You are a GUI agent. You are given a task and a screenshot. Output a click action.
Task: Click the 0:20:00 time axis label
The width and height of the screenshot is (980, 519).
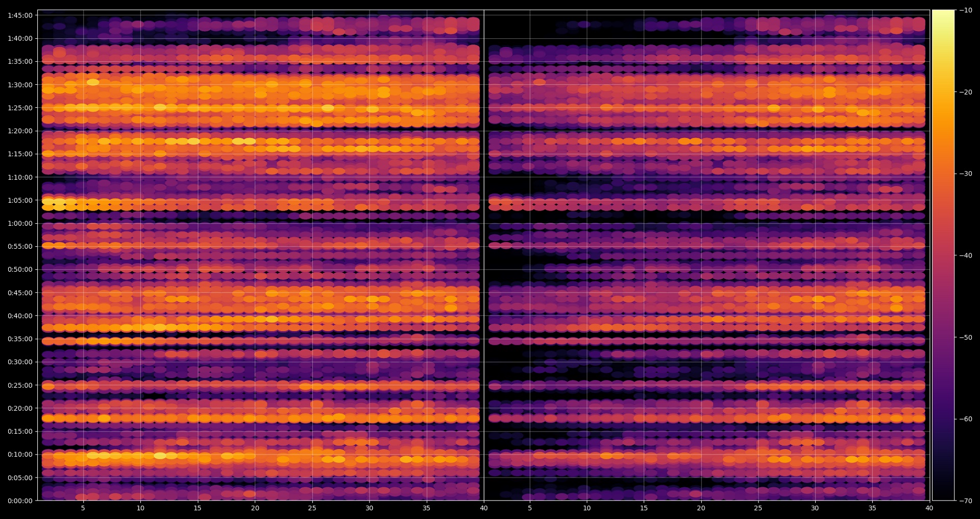pyautogui.click(x=20, y=408)
